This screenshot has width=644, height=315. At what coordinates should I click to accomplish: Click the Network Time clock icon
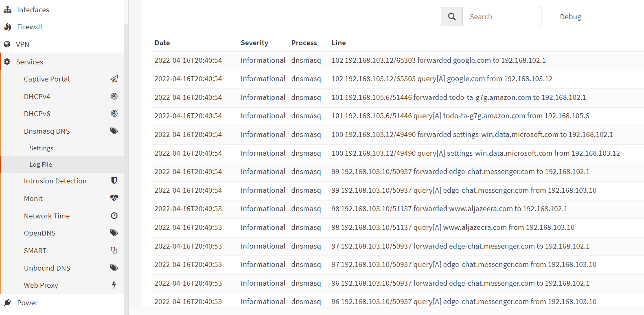(x=114, y=216)
